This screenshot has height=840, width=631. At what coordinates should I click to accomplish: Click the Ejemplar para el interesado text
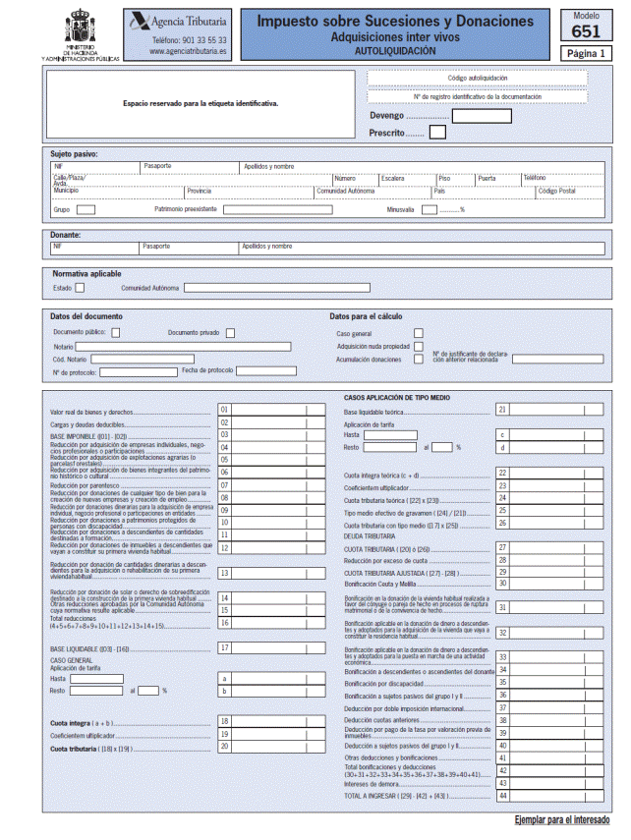(562, 820)
